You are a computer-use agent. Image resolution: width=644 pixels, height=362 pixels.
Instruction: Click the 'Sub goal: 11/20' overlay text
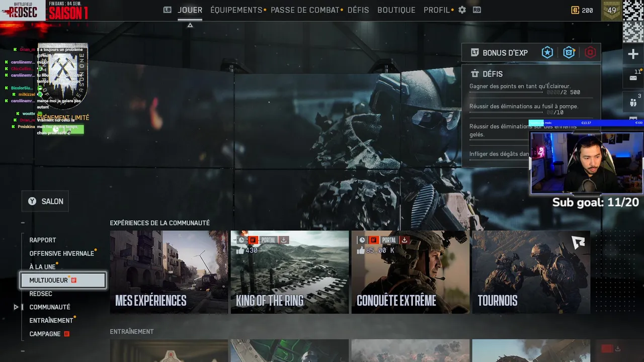pos(596,202)
